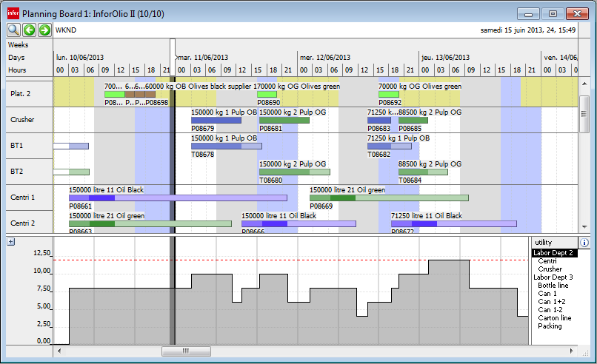
Task: Click the horizontal scrollbar thumb at the bottom
Action: 186,351
